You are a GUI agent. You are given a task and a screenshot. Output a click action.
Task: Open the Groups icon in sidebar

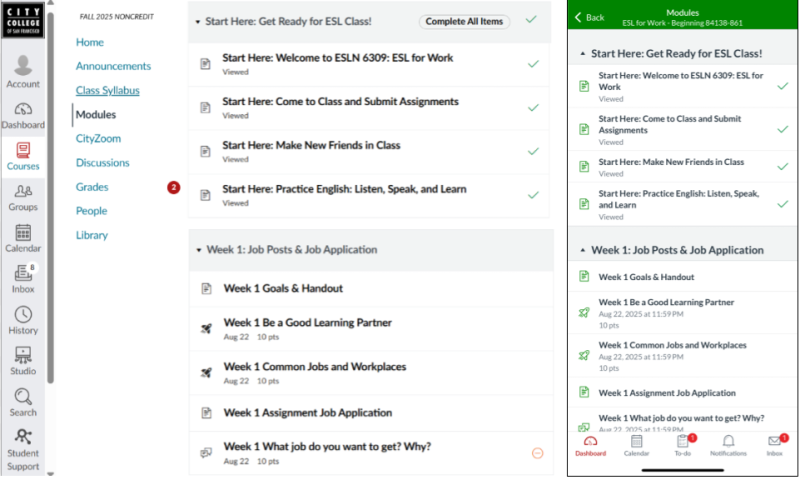[23, 191]
